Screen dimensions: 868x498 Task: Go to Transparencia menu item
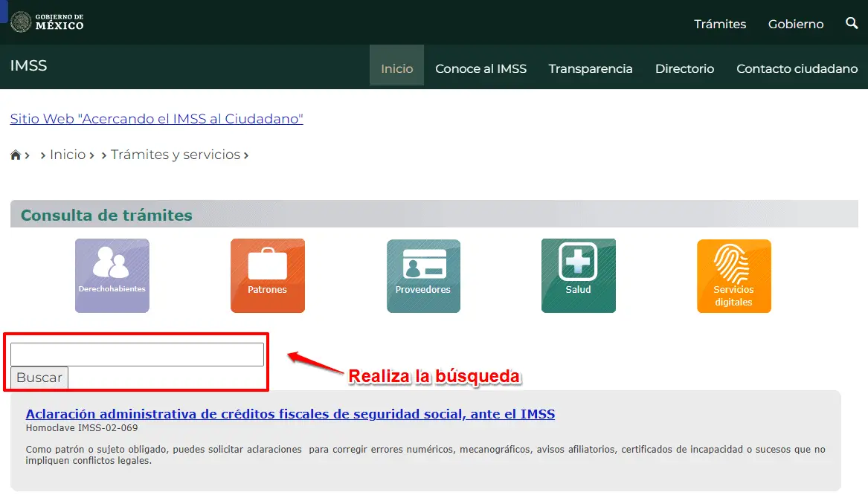(x=590, y=68)
